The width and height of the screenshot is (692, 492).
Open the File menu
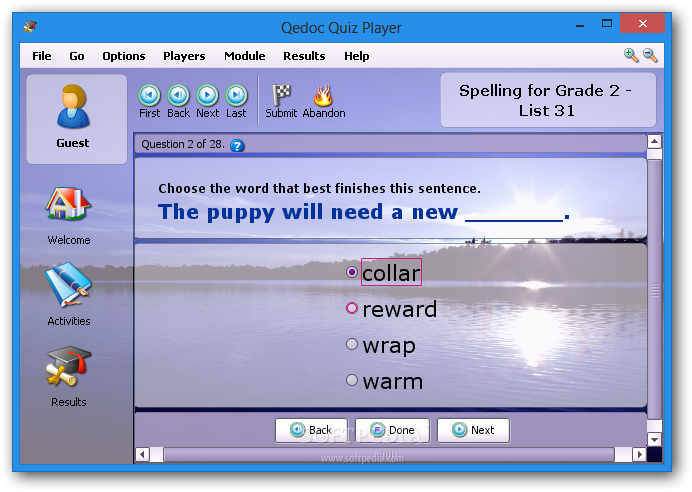point(41,56)
